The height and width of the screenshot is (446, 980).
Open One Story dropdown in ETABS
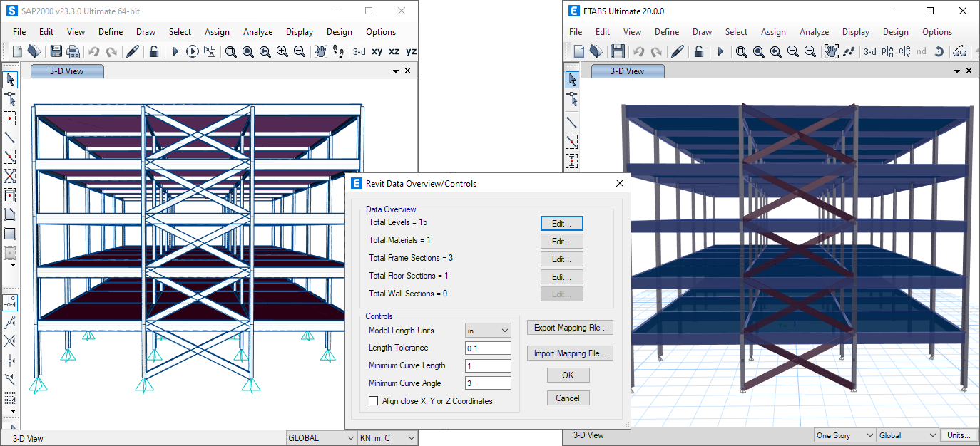(844, 435)
